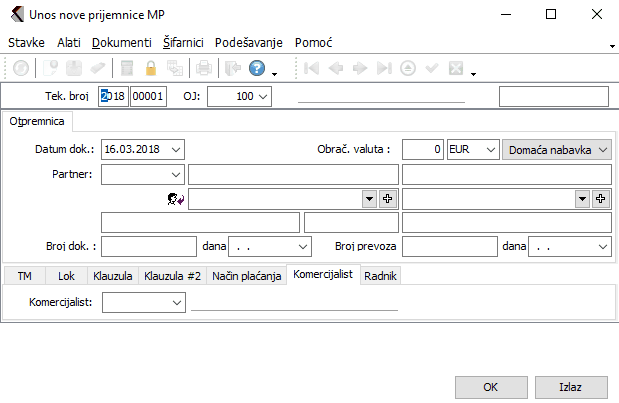This screenshot has width=619, height=403.
Task: Click the app logo in title bar
Action: [16, 15]
